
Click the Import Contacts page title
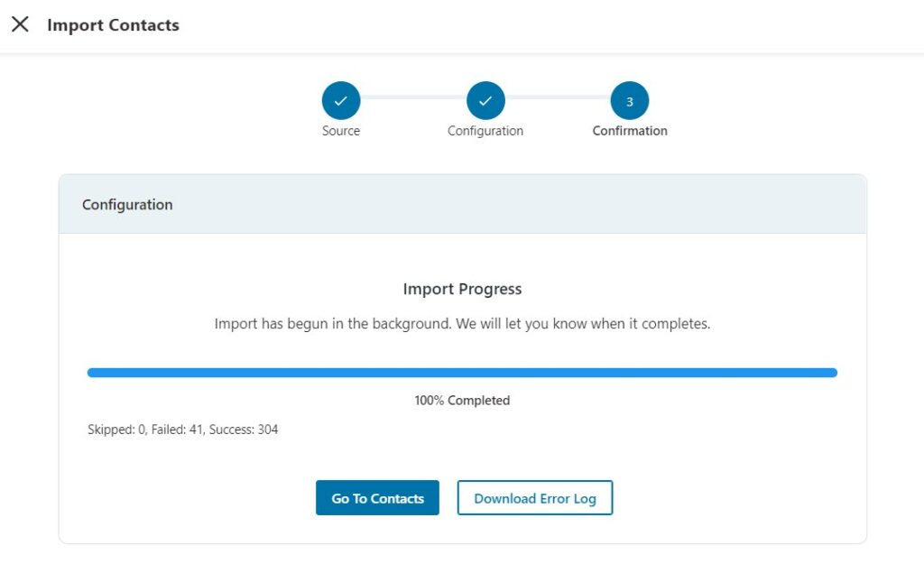point(113,24)
